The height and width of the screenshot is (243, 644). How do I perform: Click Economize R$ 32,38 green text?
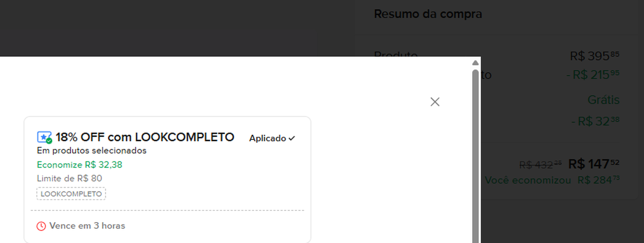(80, 165)
